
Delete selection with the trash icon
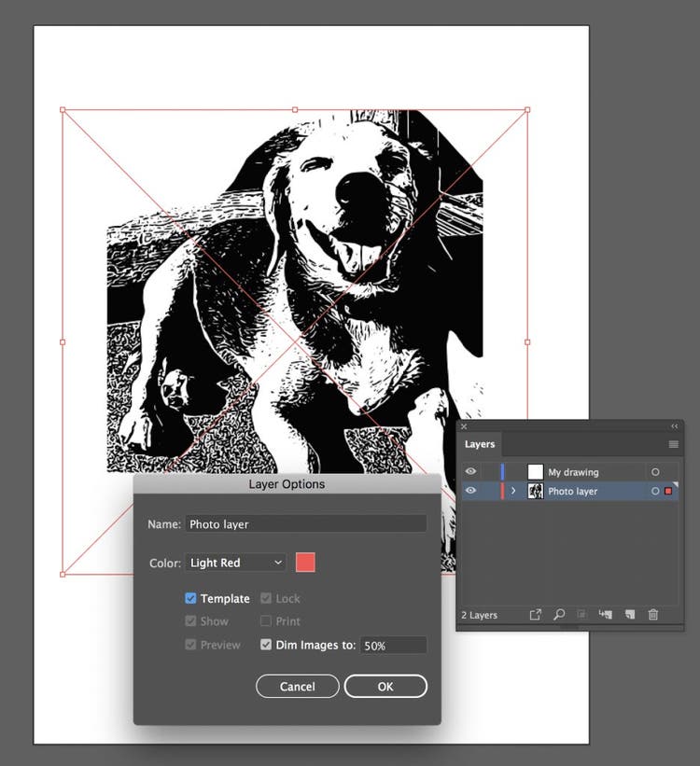coord(653,615)
